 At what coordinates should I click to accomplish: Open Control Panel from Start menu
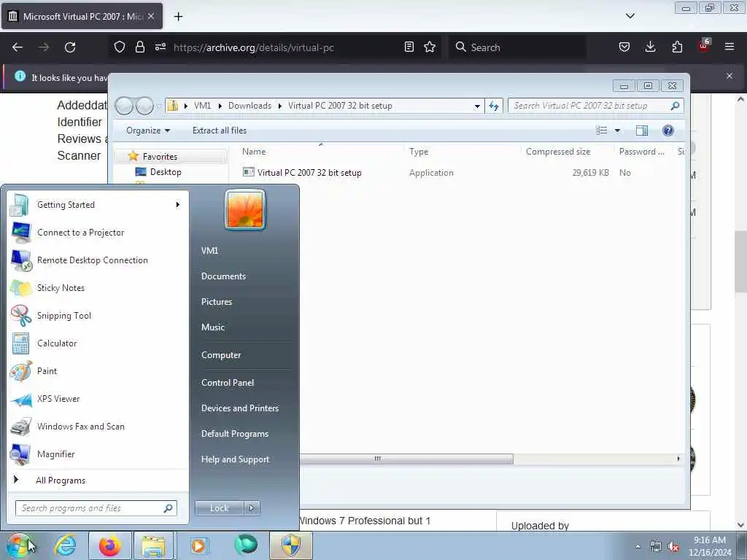[x=228, y=382]
